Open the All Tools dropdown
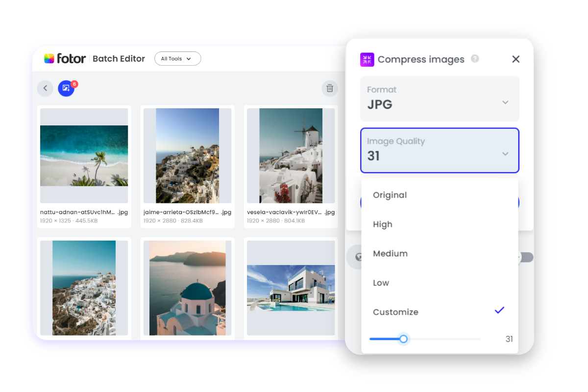The image size is (588, 392). (x=177, y=58)
